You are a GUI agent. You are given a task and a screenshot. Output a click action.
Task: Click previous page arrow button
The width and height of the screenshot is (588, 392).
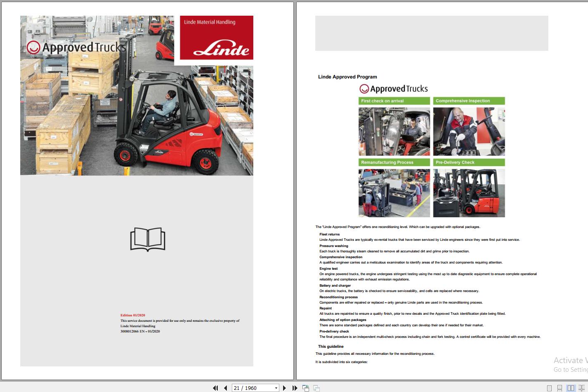coord(225,388)
